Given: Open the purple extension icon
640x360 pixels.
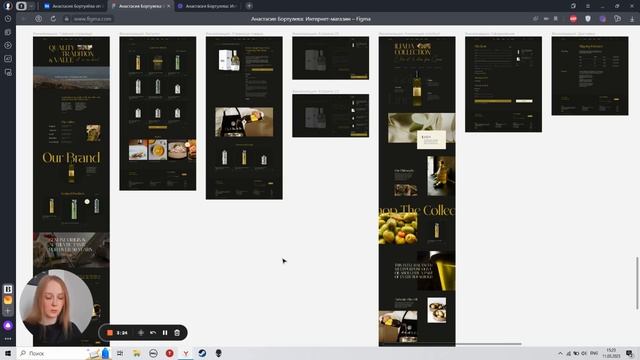Looking at the screenshot, I should tap(602, 19).
